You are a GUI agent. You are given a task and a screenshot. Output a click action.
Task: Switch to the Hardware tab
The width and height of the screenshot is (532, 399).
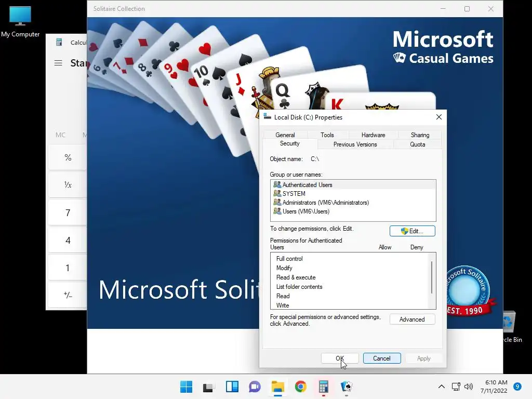[x=373, y=135]
